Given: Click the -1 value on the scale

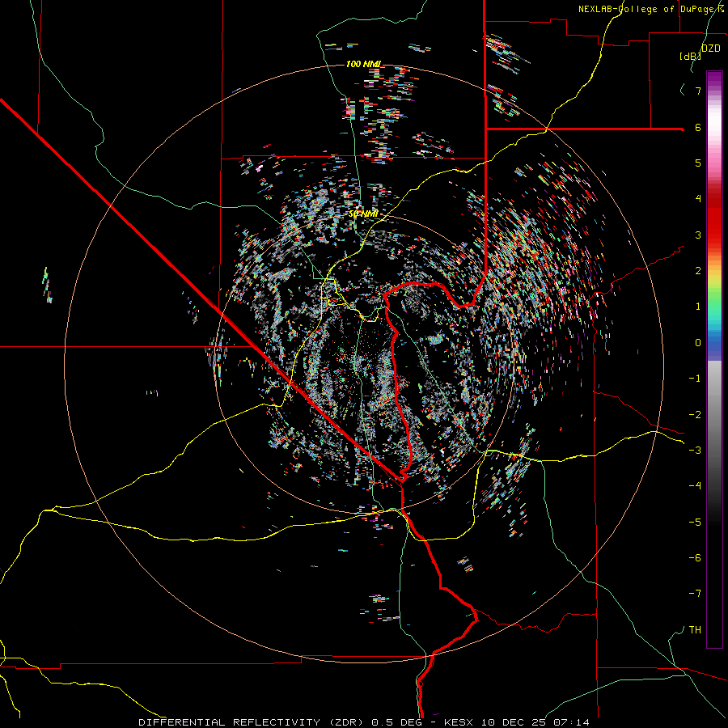Looking at the screenshot, I should 695,379.
